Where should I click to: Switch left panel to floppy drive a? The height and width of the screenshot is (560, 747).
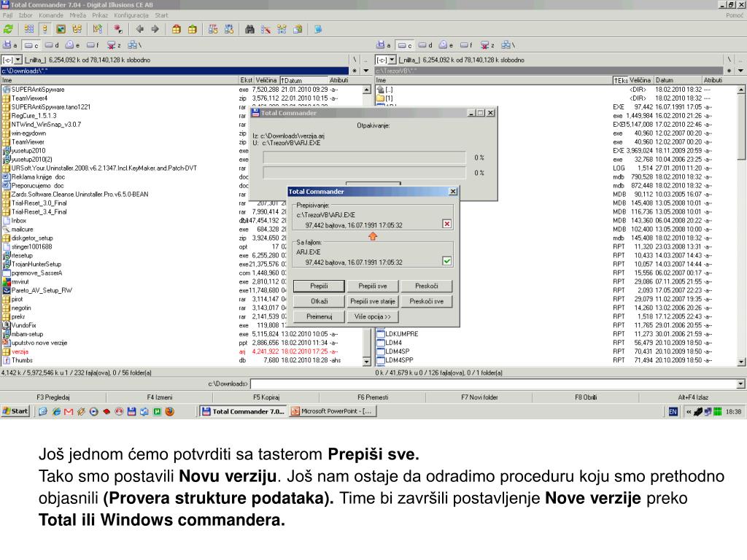coord(9,45)
